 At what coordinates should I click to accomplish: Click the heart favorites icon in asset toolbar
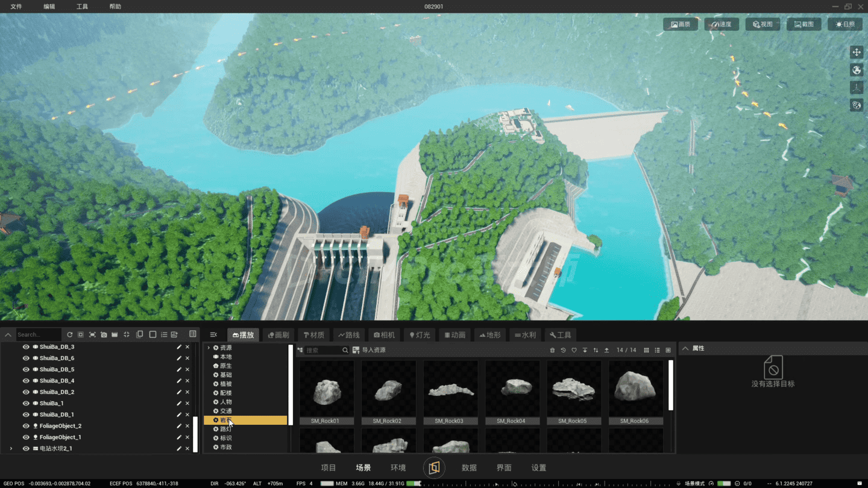(574, 350)
